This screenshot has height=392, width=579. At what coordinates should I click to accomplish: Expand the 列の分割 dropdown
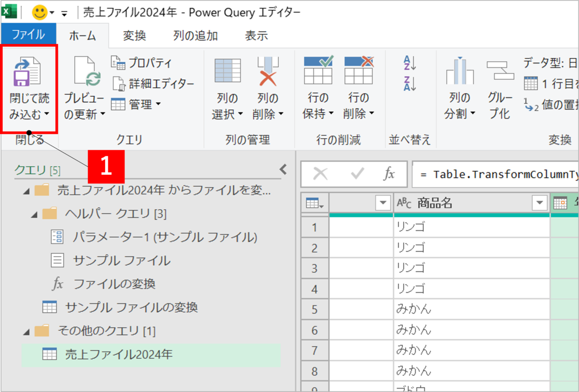(473, 113)
